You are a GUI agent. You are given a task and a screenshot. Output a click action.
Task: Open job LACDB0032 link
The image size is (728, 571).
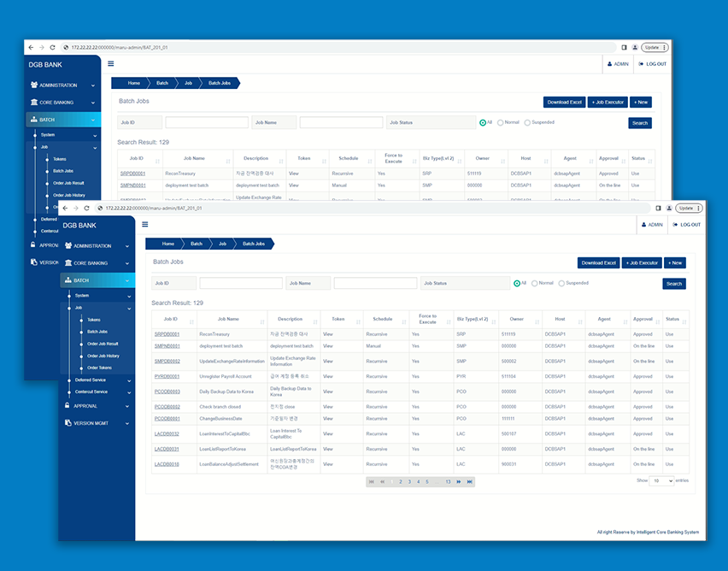(x=167, y=434)
